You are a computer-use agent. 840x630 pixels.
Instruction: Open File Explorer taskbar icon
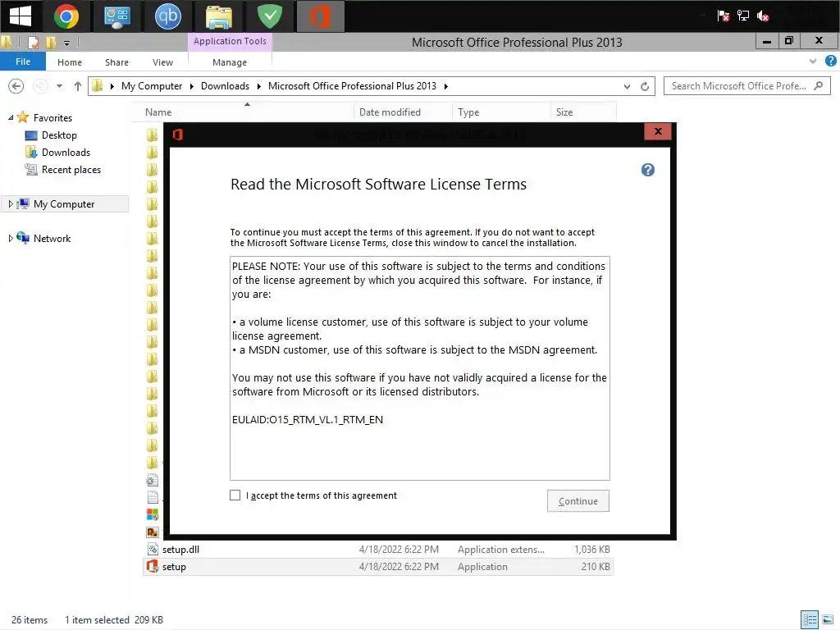coord(218,16)
